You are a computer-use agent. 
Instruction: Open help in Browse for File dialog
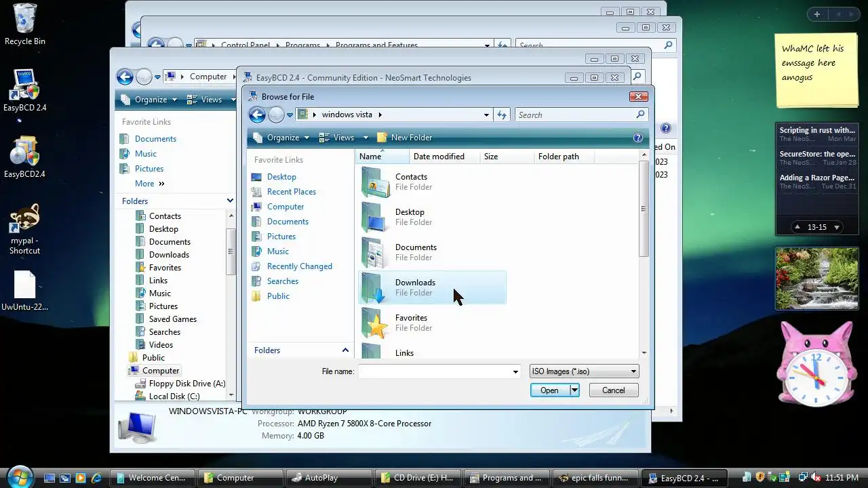pos(637,138)
